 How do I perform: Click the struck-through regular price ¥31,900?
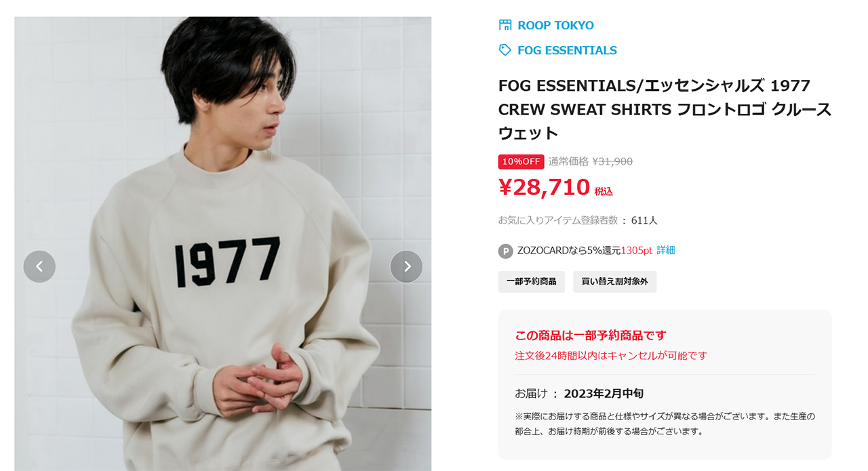(612, 161)
